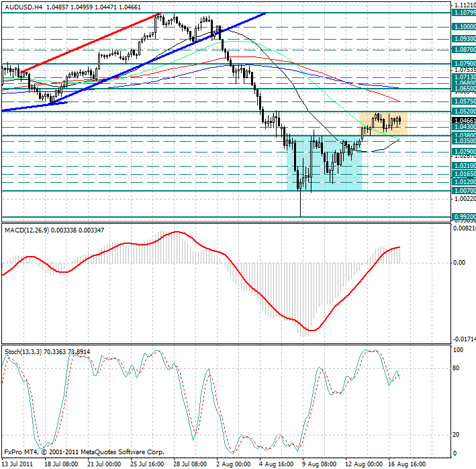Viewport: 476px width, 469px height.
Task: Click the black current price tag 1.0466
Action: [464, 120]
